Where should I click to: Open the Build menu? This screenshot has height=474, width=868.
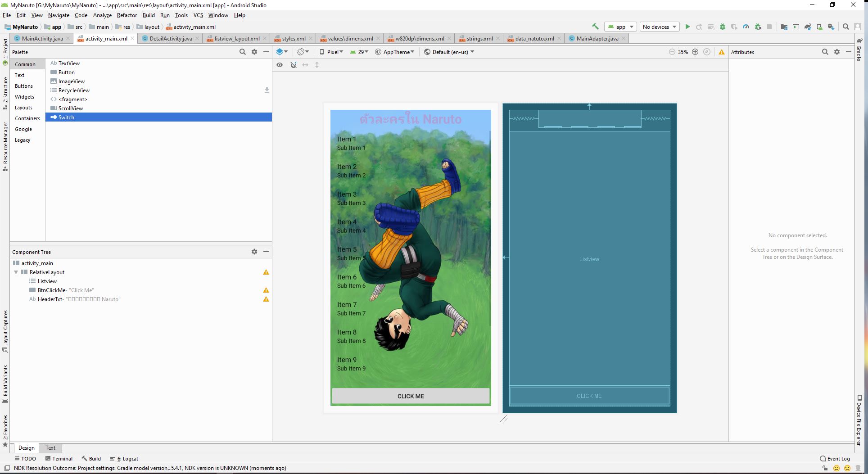click(x=149, y=15)
